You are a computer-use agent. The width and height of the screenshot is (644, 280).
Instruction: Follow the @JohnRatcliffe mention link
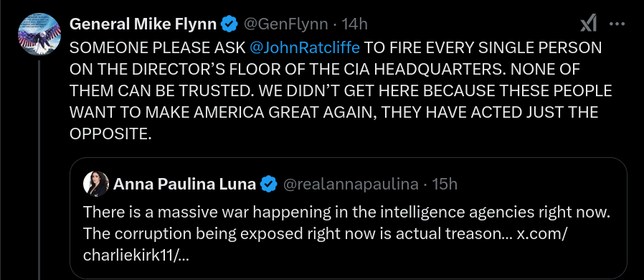coord(305,47)
